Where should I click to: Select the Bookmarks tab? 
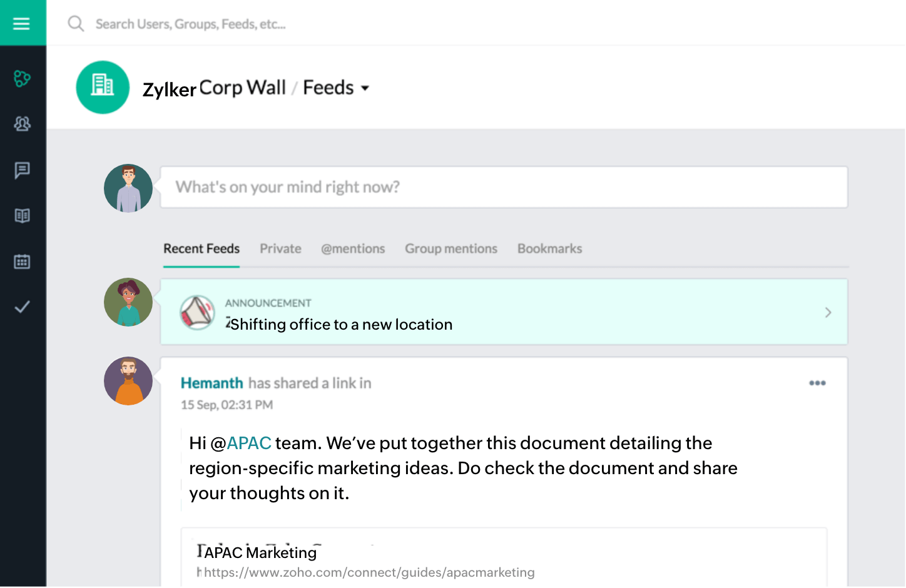(549, 249)
